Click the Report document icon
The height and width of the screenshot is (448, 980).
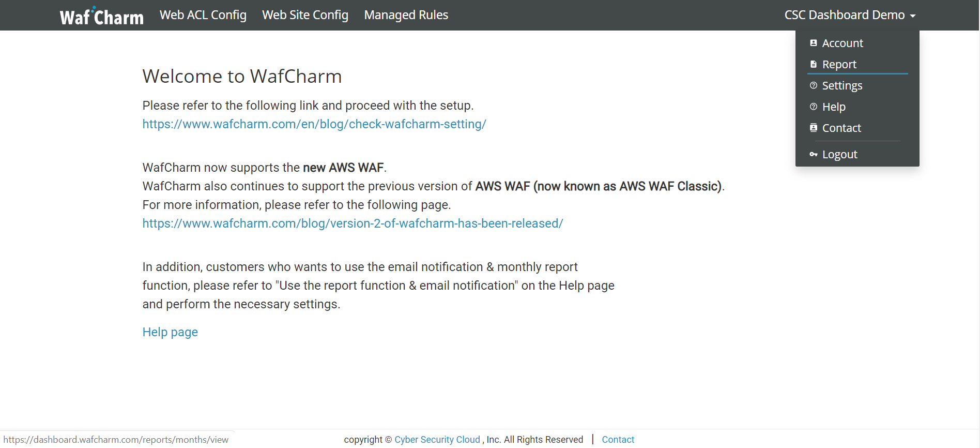pyautogui.click(x=814, y=64)
